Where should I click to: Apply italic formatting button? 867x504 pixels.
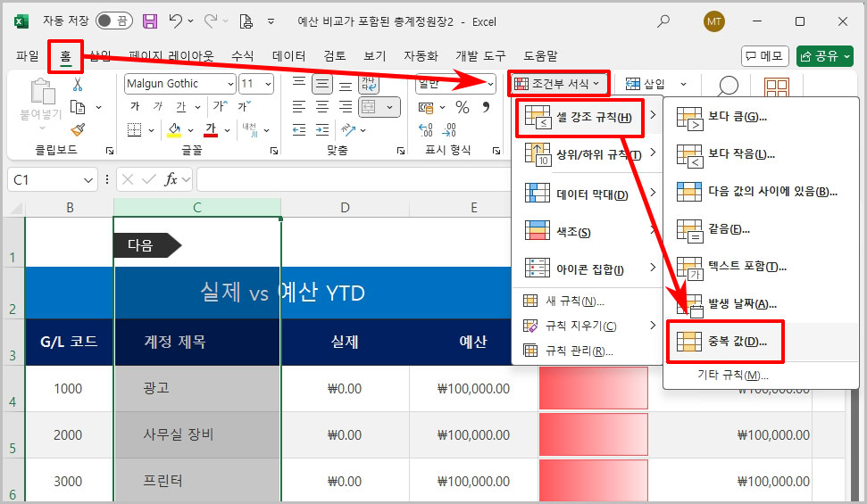pyautogui.click(x=158, y=106)
